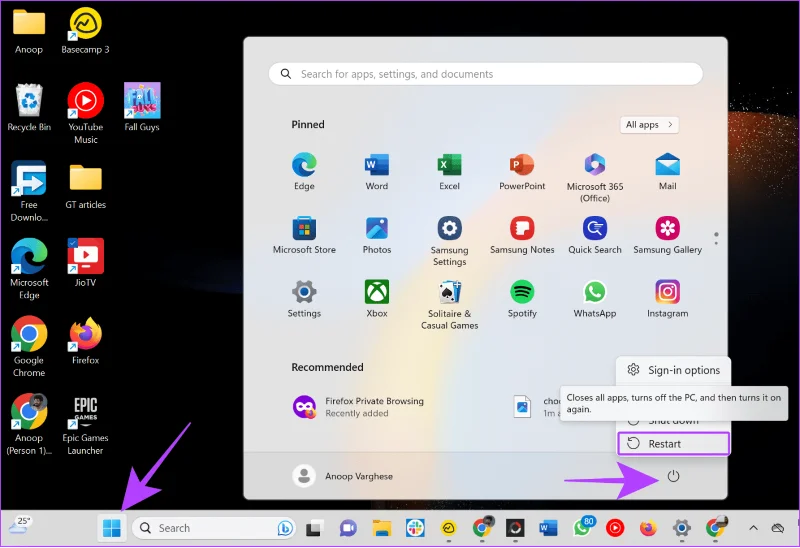Open Samsung Notes
The width and height of the screenshot is (800, 548).
click(522, 235)
